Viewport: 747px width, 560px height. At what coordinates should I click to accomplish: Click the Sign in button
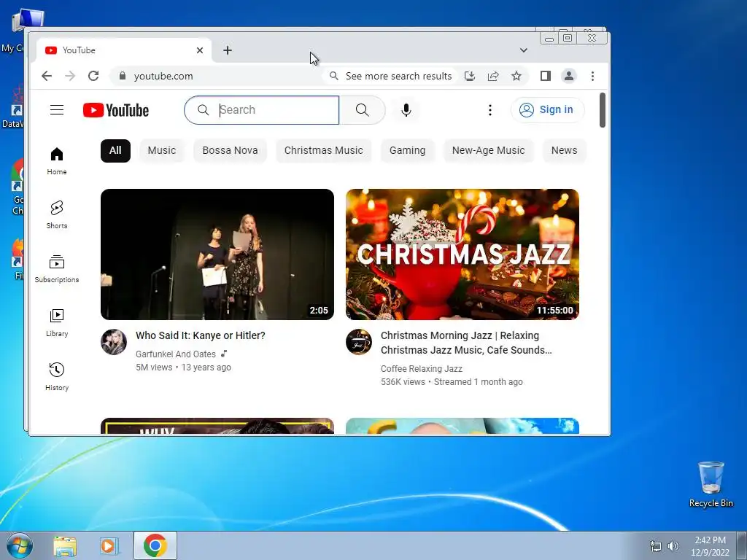(547, 110)
